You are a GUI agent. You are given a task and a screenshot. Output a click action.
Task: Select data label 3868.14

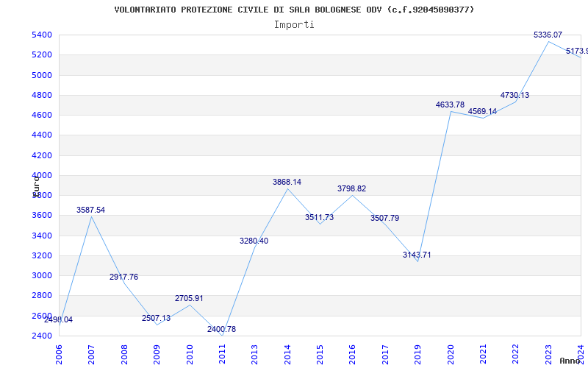point(287,182)
